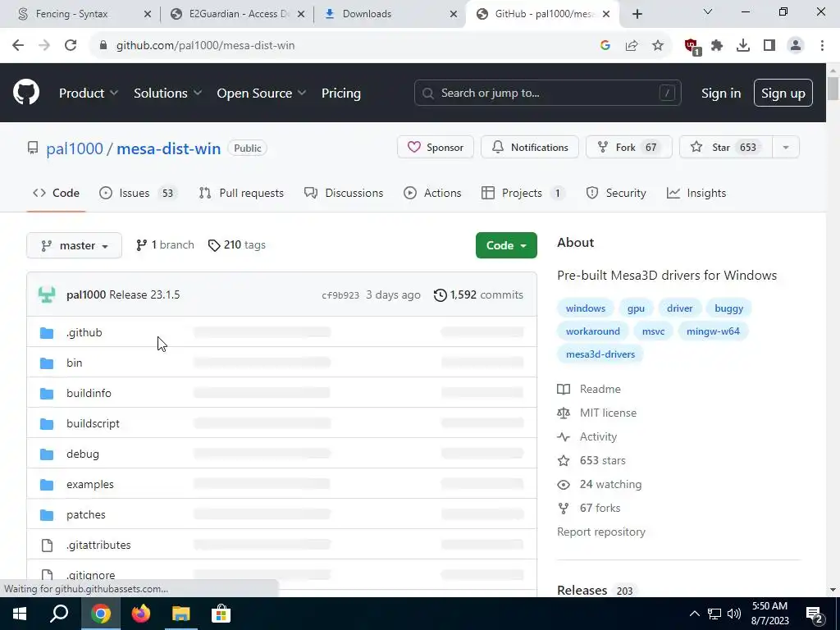The width and height of the screenshot is (840, 630).
Task: Toggle the browser side panel icon
Action: (x=769, y=46)
